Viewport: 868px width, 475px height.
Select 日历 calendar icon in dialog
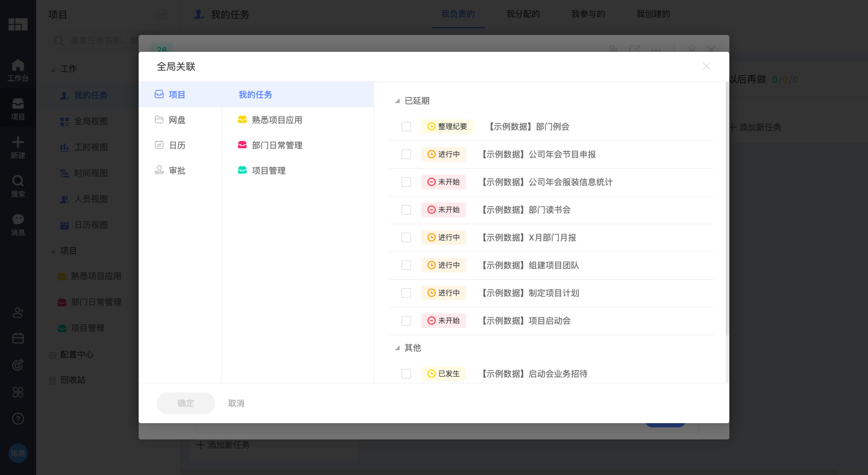(x=159, y=145)
